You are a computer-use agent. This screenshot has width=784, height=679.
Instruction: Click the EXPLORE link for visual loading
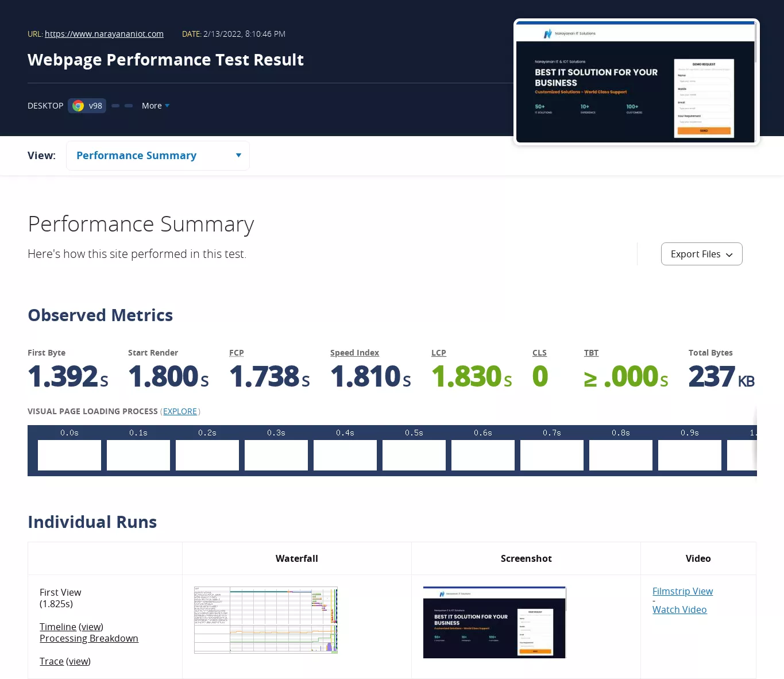tap(180, 411)
